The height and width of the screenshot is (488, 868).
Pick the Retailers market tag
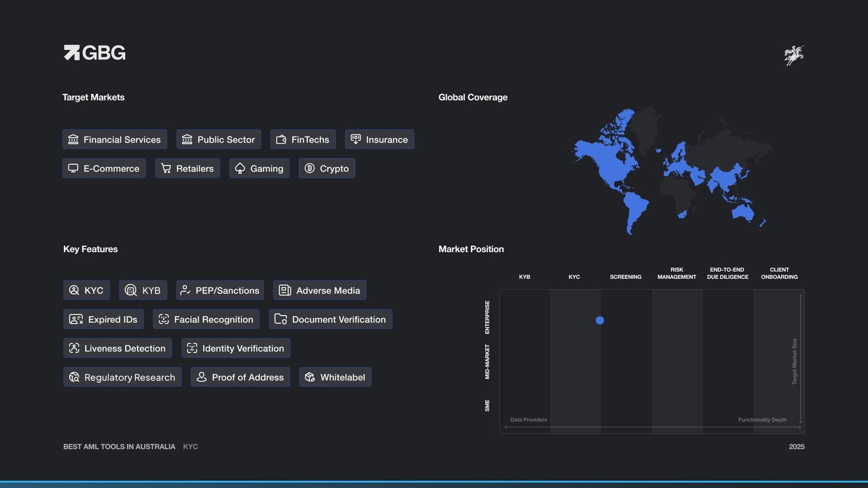click(x=188, y=168)
